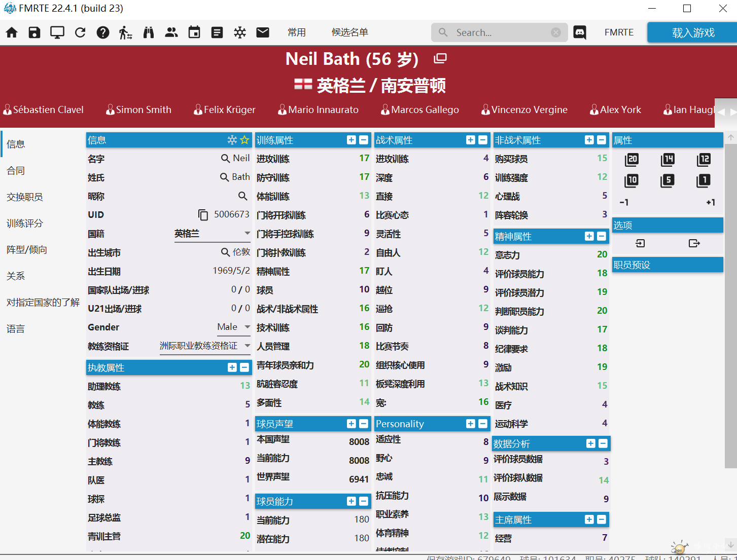The height and width of the screenshot is (560, 737).
Task: Open the 对指定国家的了解 sidebar tab
Action: [42, 303]
